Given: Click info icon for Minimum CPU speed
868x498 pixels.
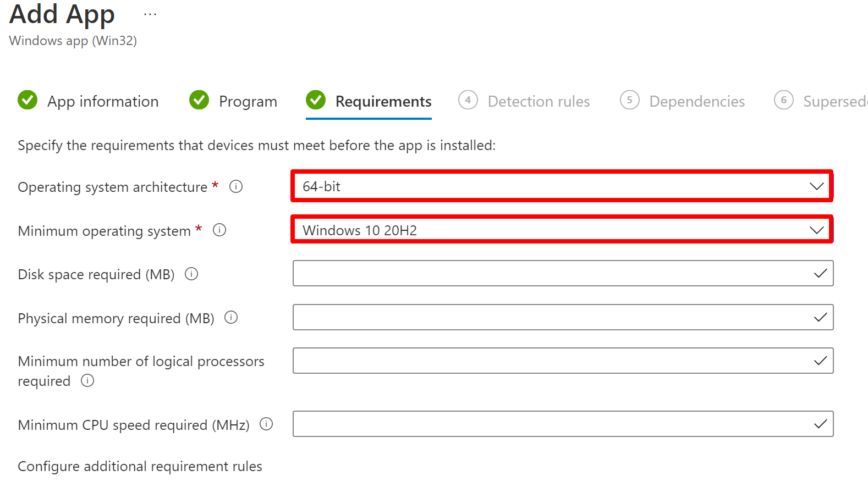Looking at the screenshot, I should [x=266, y=424].
